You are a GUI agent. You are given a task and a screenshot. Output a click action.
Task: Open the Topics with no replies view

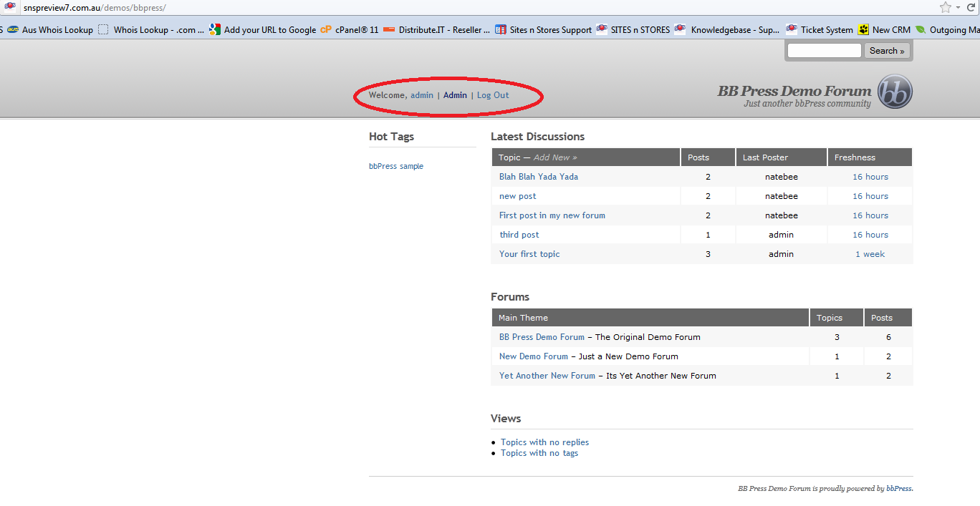(x=544, y=442)
